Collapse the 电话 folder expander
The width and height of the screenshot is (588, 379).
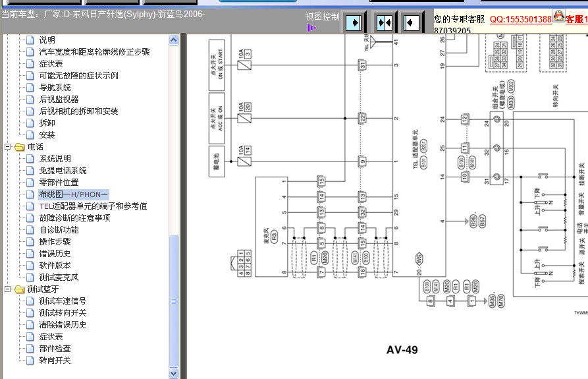7,147
